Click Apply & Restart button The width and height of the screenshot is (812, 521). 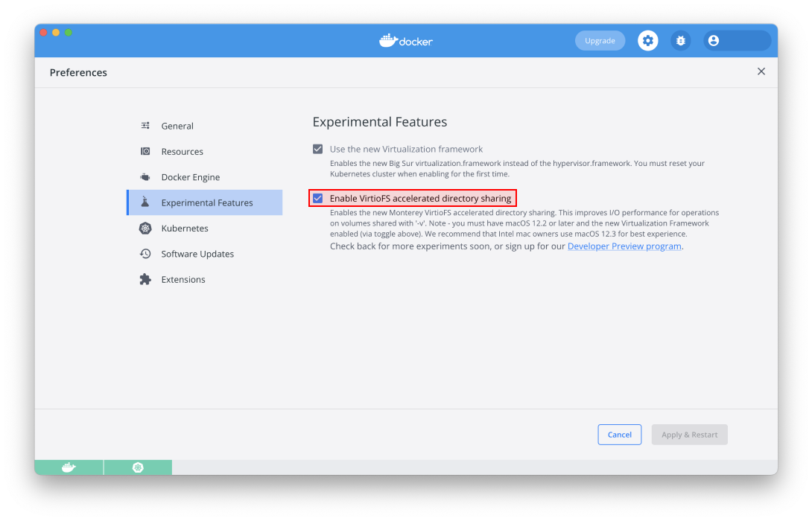point(689,435)
